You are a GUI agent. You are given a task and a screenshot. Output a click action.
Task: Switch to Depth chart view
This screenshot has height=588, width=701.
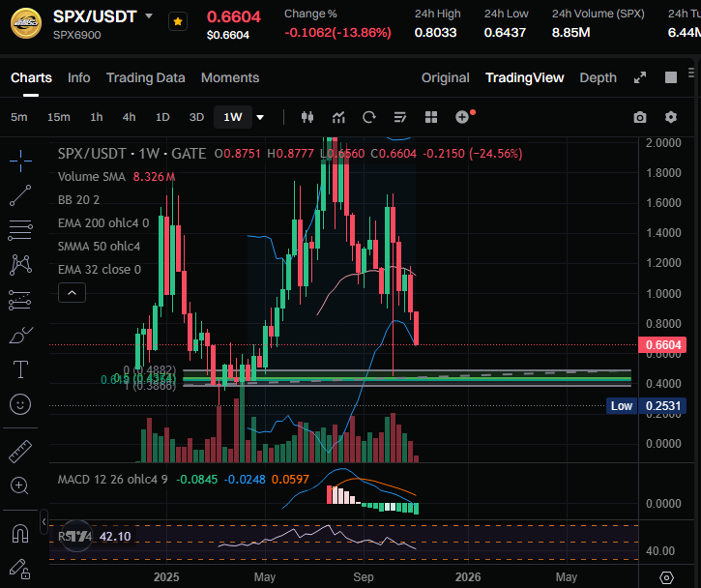(x=598, y=77)
